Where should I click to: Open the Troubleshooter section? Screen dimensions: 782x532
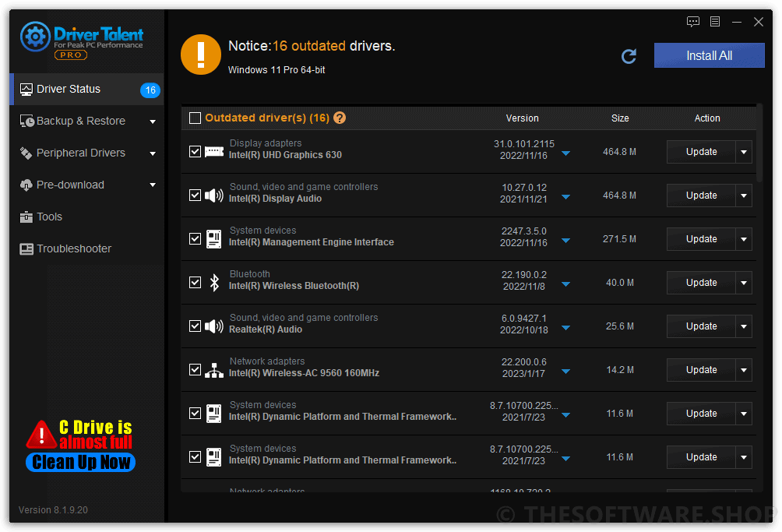(x=86, y=248)
